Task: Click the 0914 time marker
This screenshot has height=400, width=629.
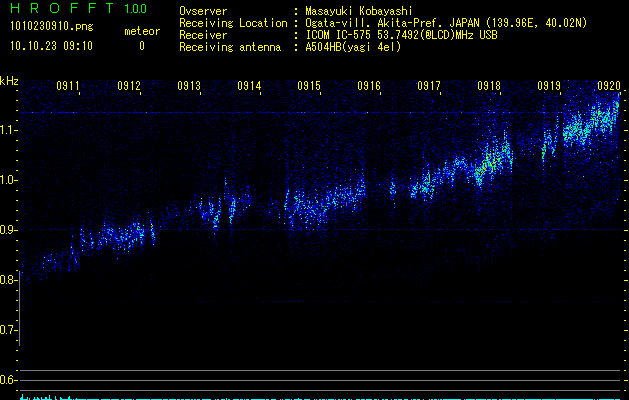Action: [x=249, y=86]
